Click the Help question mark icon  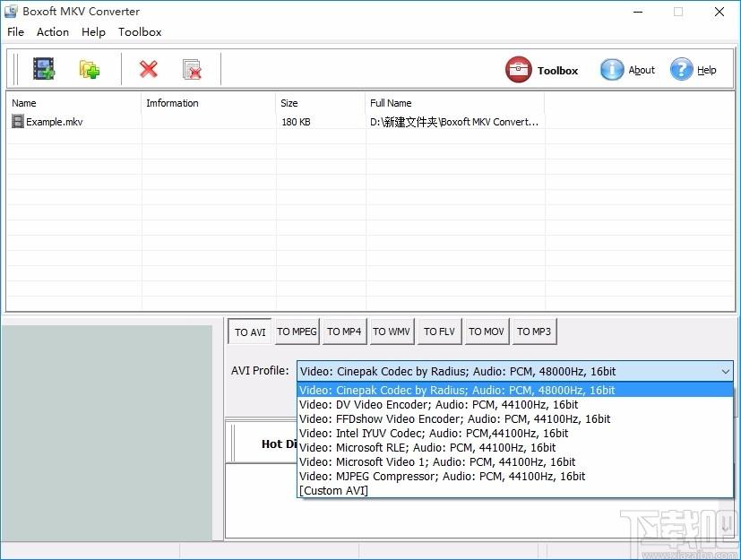(681, 70)
